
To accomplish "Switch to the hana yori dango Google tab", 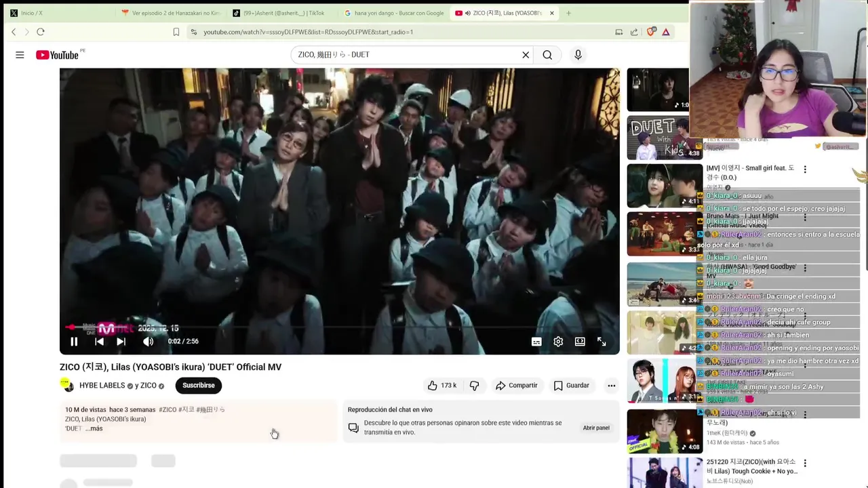I will [x=393, y=13].
